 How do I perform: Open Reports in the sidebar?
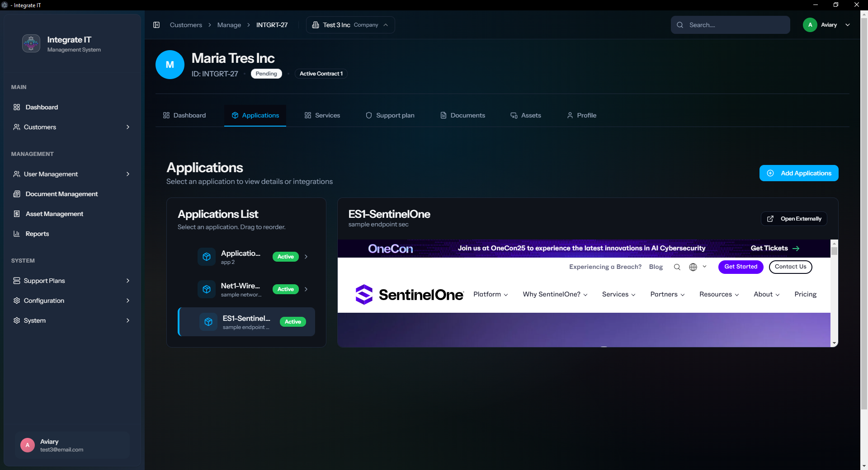[37, 234]
